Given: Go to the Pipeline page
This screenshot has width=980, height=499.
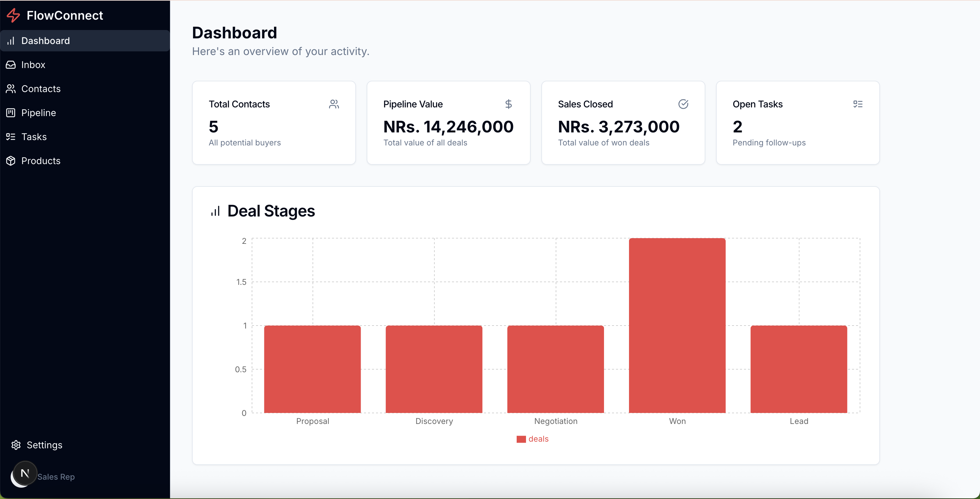Looking at the screenshot, I should 38,113.
